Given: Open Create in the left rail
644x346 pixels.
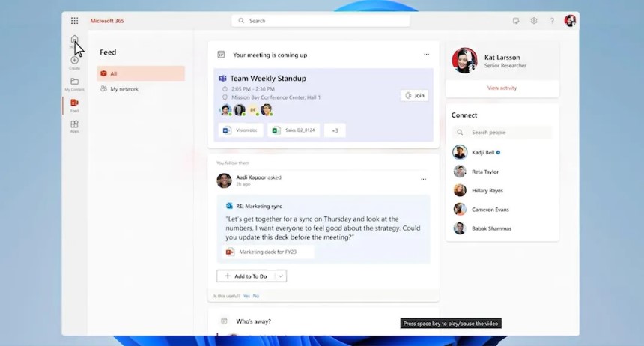Looking at the screenshot, I should [x=74, y=63].
